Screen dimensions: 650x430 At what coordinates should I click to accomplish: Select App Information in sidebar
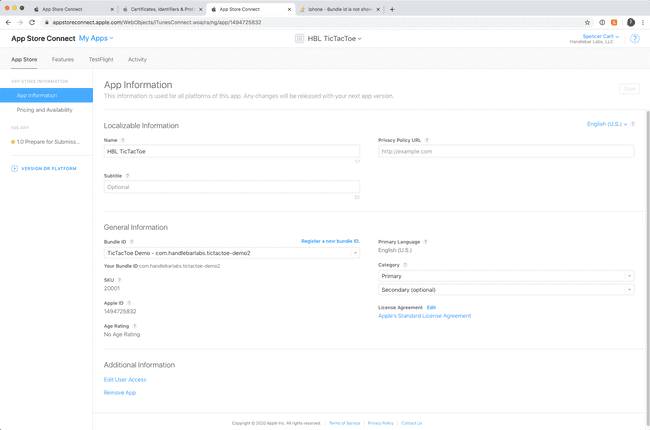[46, 95]
